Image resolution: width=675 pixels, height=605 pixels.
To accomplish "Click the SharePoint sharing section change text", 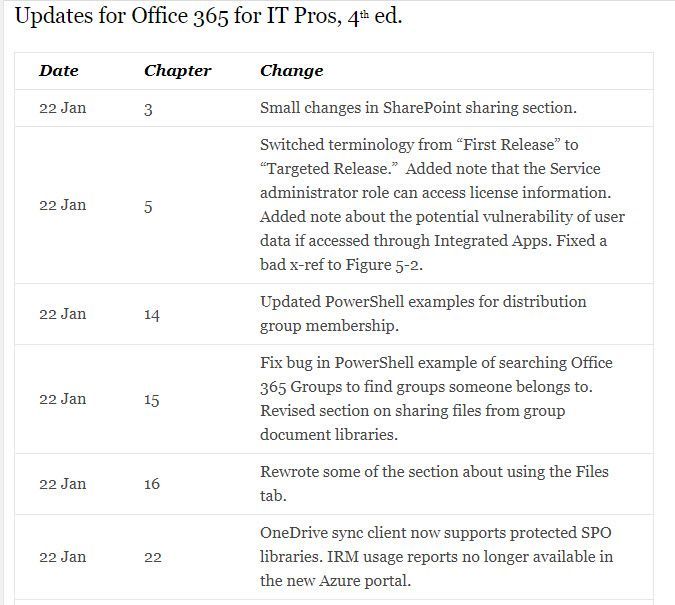I will tap(418, 108).
